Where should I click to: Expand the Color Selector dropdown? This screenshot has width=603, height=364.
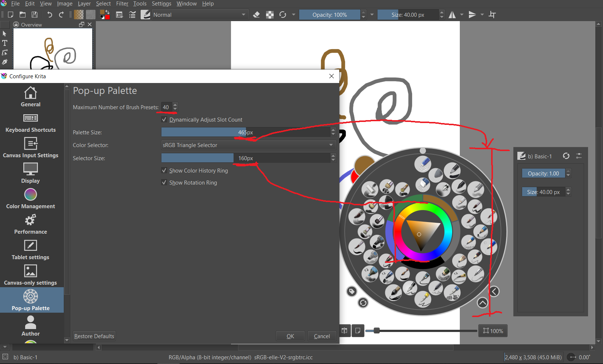pyautogui.click(x=248, y=145)
